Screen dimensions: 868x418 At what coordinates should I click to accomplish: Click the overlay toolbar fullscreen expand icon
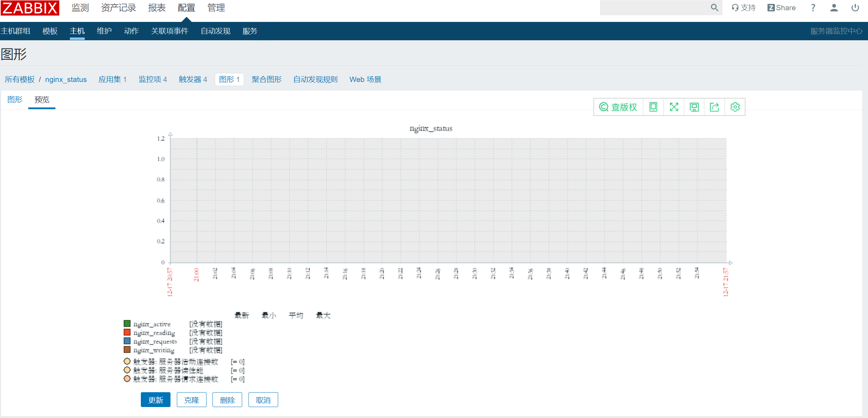tap(674, 107)
